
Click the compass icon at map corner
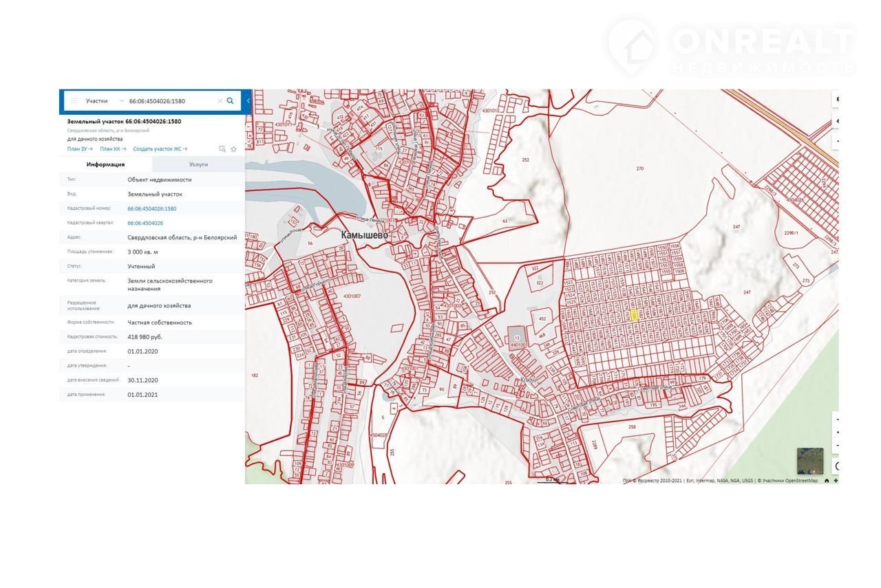[836, 481]
